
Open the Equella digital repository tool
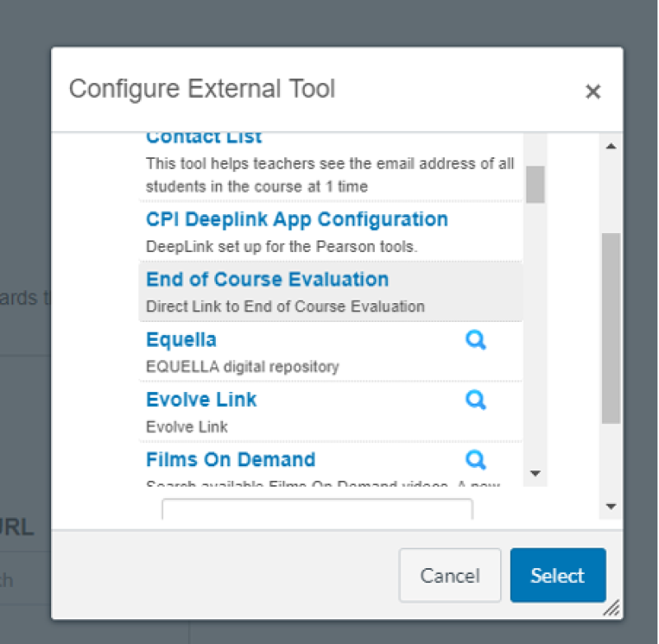(x=180, y=339)
